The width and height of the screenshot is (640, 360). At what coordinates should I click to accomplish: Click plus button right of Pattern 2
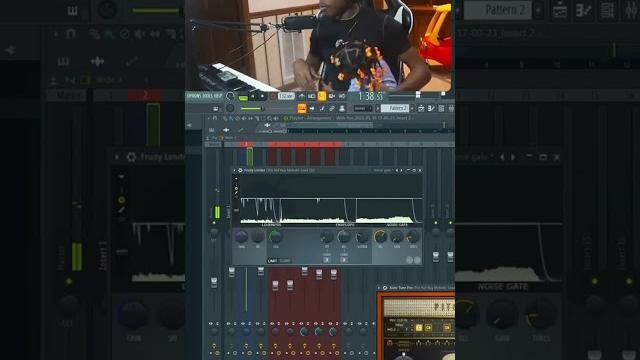tap(412, 109)
